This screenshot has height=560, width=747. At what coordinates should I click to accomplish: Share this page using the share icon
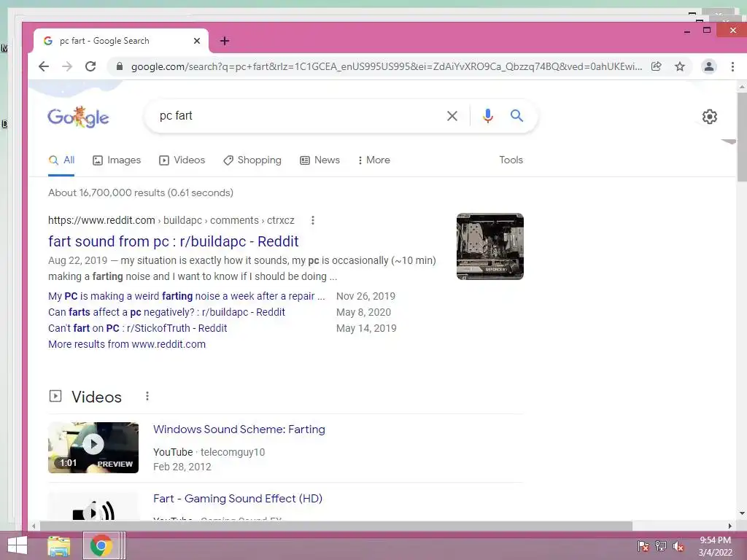(657, 66)
